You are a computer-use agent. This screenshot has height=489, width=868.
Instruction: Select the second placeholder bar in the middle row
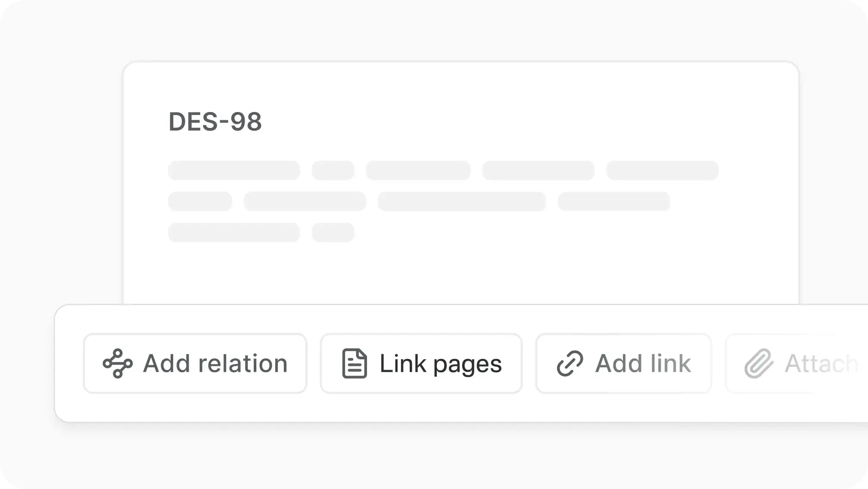point(305,202)
